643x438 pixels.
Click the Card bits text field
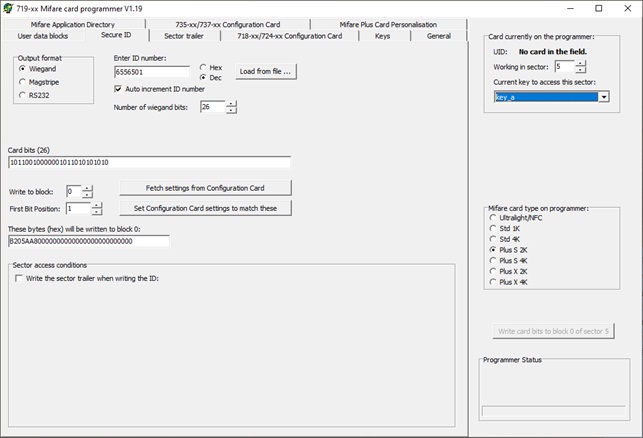pyautogui.click(x=149, y=162)
